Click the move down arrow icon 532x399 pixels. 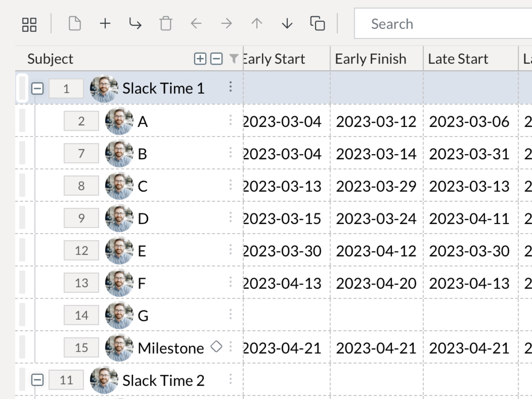287,24
